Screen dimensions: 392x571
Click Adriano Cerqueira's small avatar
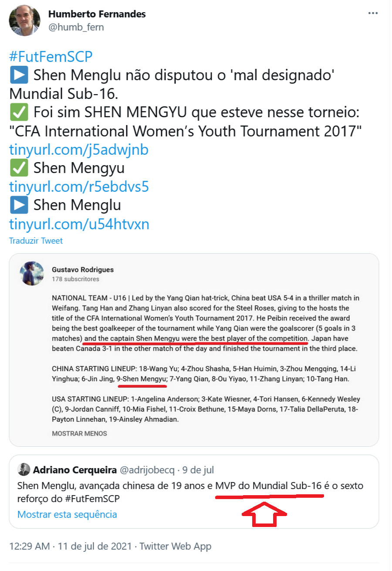point(24,470)
